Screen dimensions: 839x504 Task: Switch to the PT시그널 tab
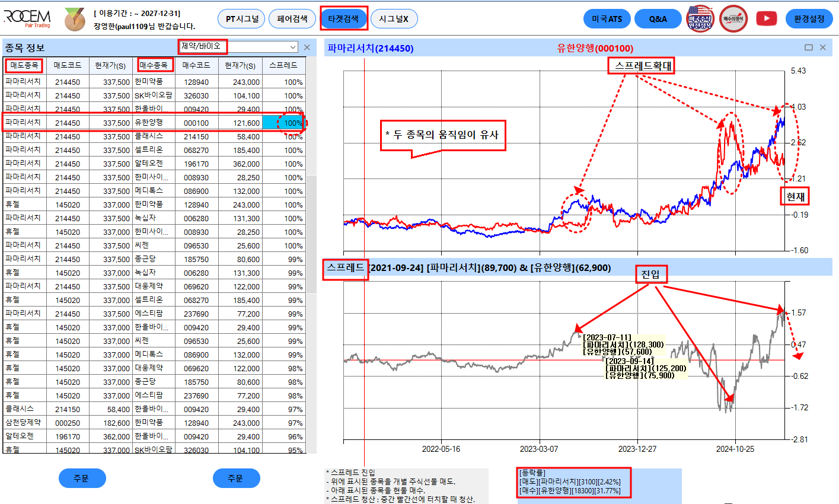pyautogui.click(x=242, y=19)
